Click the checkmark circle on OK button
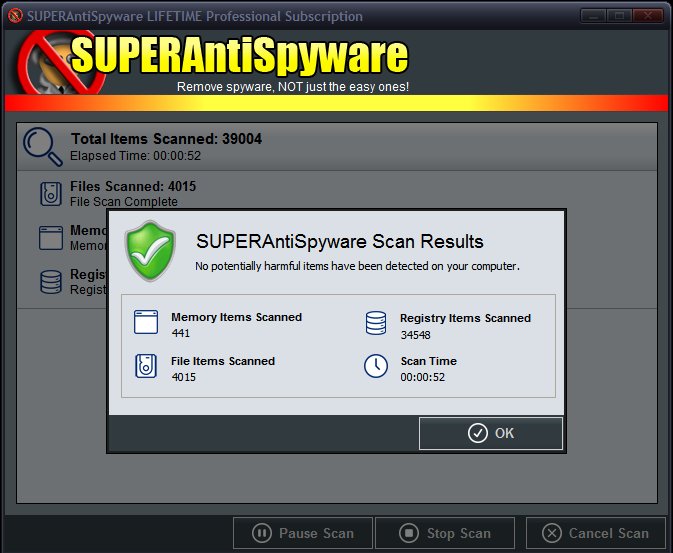 (x=478, y=433)
